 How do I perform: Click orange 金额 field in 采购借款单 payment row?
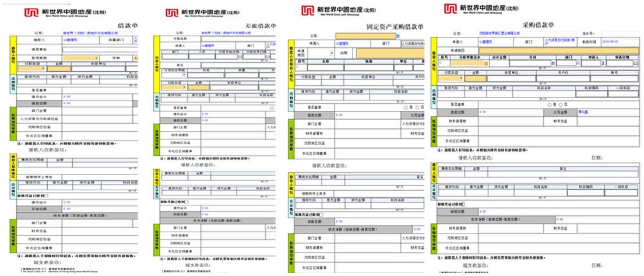click(476, 79)
